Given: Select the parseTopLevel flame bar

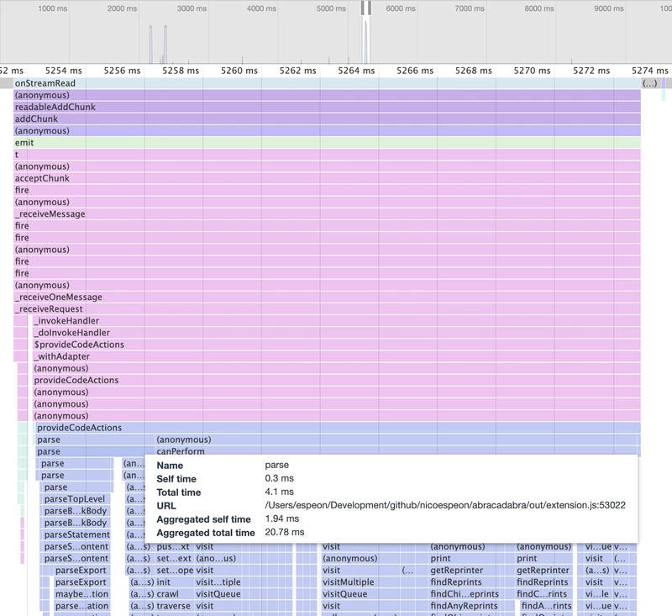Looking at the screenshot, I should (76, 499).
